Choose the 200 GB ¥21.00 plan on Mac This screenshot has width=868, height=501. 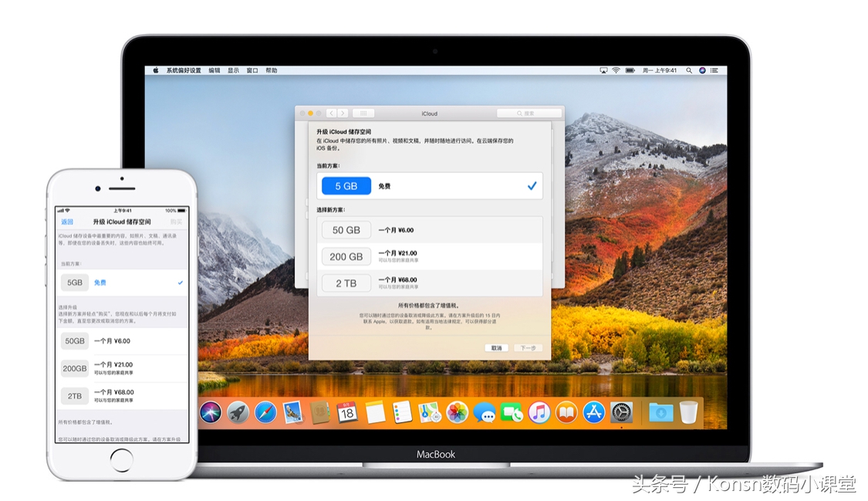(430, 256)
